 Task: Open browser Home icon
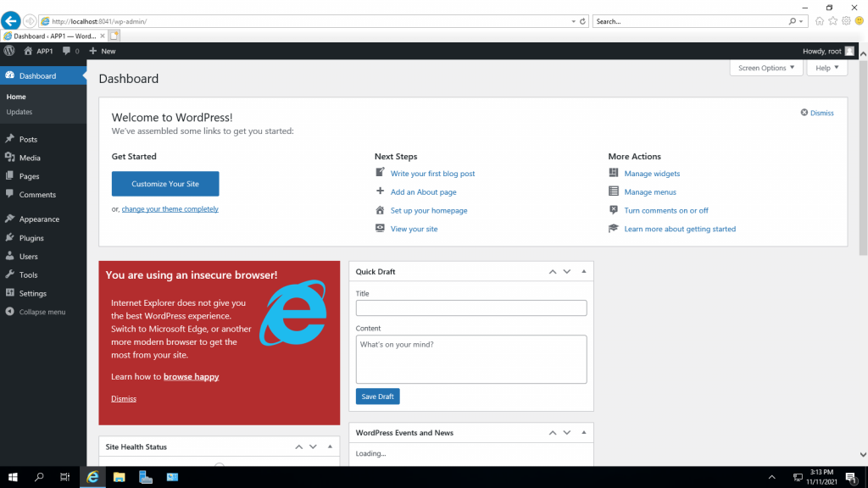click(x=820, y=21)
